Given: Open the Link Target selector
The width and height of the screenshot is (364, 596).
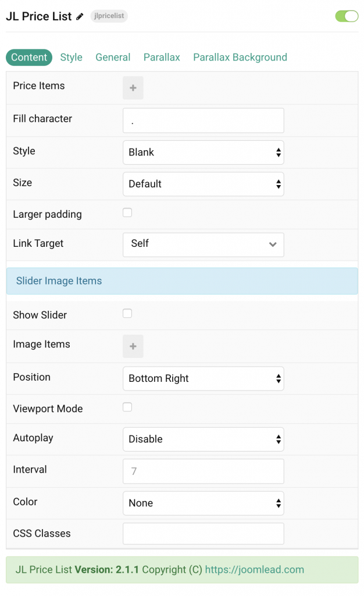Looking at the screenshot, I should (x=203, y=244).
